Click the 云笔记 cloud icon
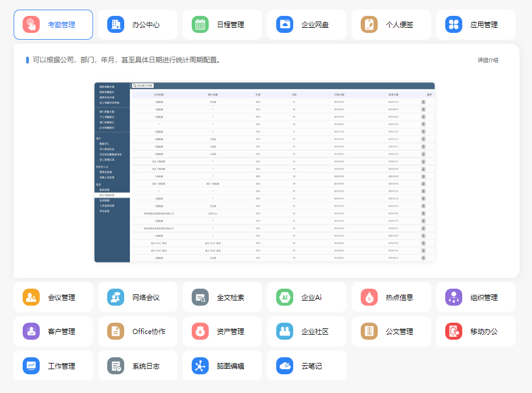The width and height of the screenshot is (532, 393). [x=285, y=366]
